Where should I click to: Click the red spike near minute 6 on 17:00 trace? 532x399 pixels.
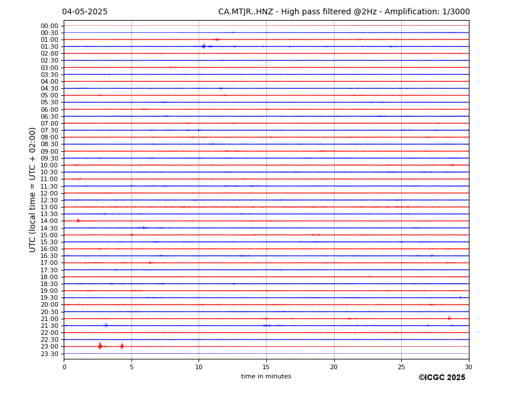pyautogui.click(x=150, y=263)
